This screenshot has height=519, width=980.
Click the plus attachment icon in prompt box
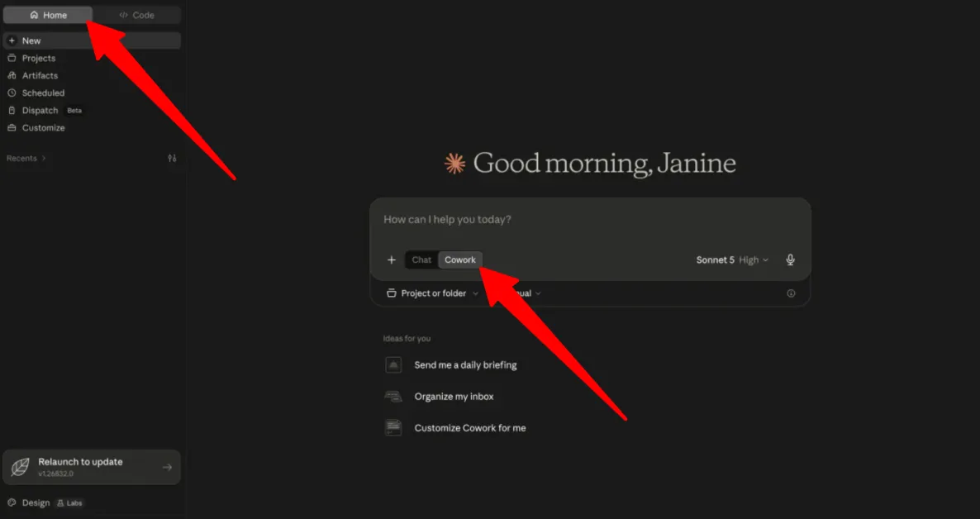391,260
